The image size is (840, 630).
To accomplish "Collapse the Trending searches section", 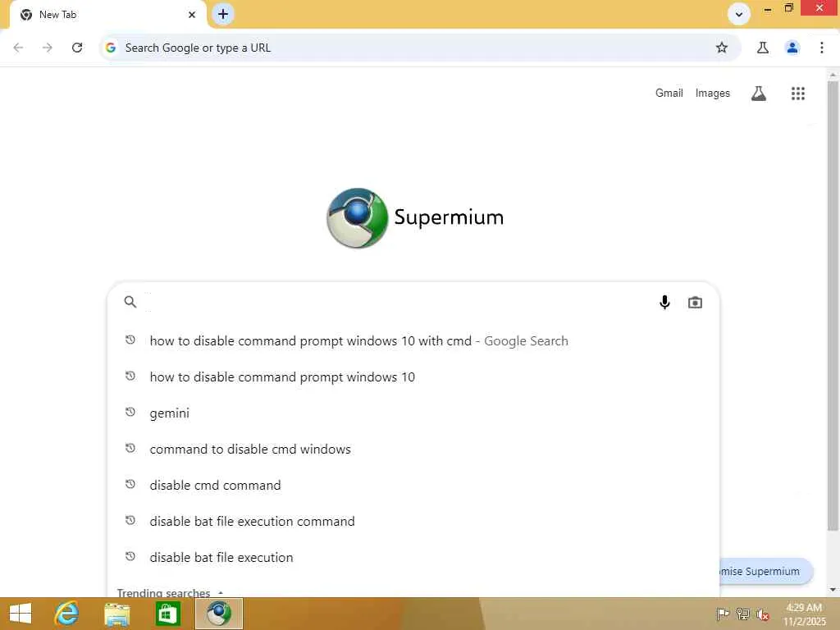I will coord(220,592).
